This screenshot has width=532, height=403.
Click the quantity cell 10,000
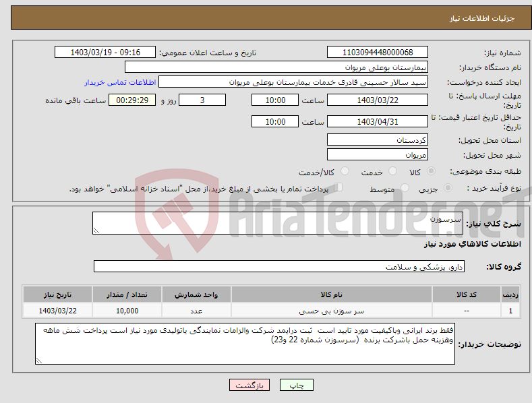point(127,311)
